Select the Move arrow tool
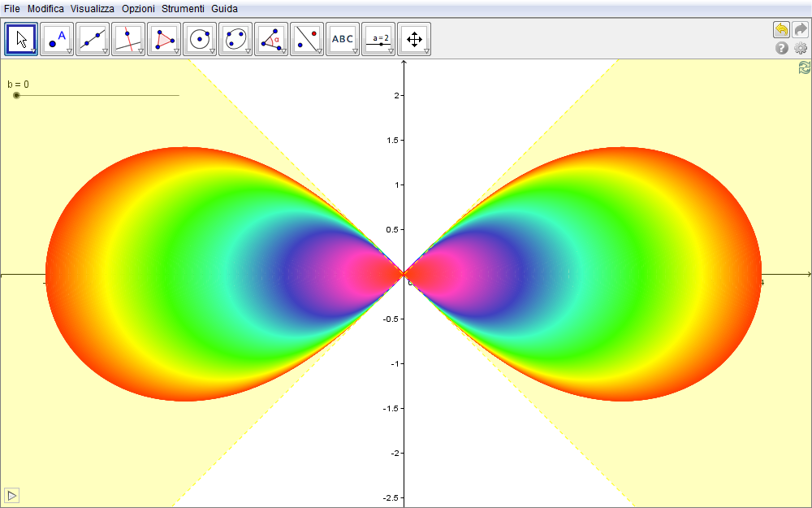 click(21, 39)
